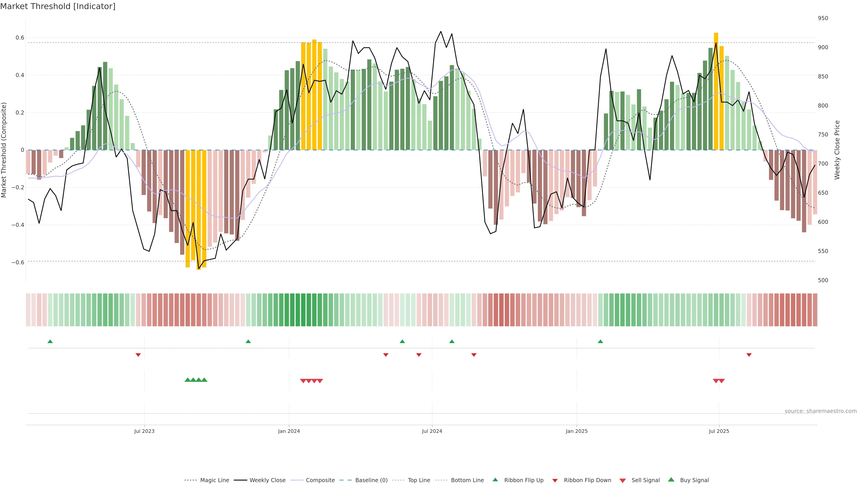This screenshot has height=488, width=868.
Task: Click the Jan 2024 axis label
Action: click(x=289, y=431)
